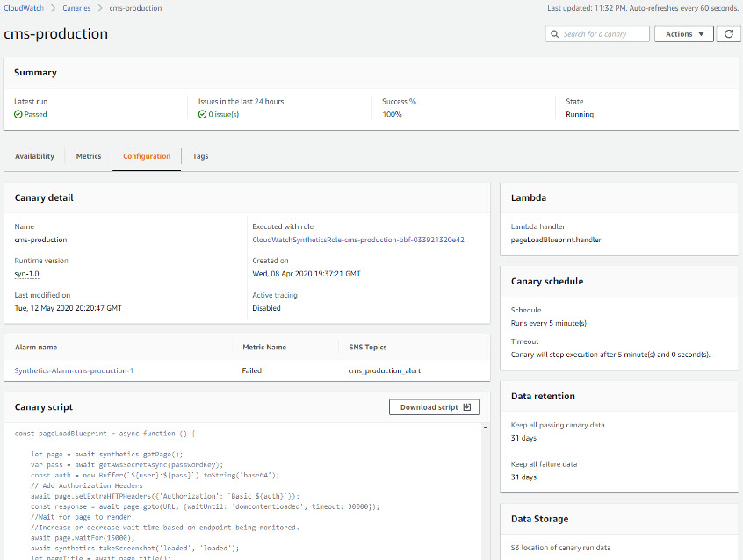
Task: Go to the Tags tab
Action: click(x=200, y=156)
